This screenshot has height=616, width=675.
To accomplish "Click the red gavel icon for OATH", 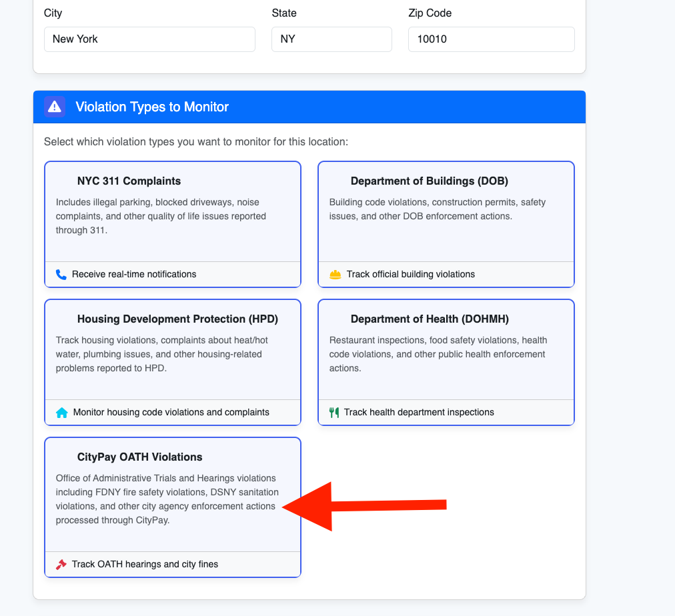I will tap(61, 564).
